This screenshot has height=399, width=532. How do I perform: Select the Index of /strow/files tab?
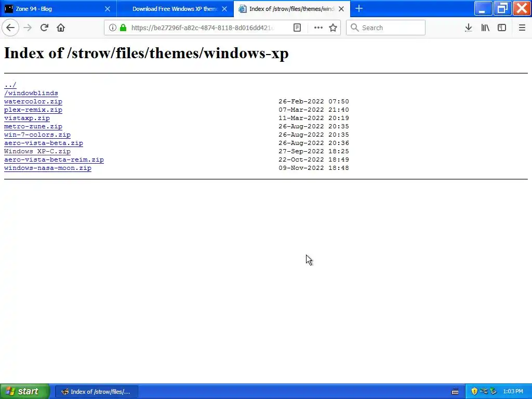pos(292,9)
